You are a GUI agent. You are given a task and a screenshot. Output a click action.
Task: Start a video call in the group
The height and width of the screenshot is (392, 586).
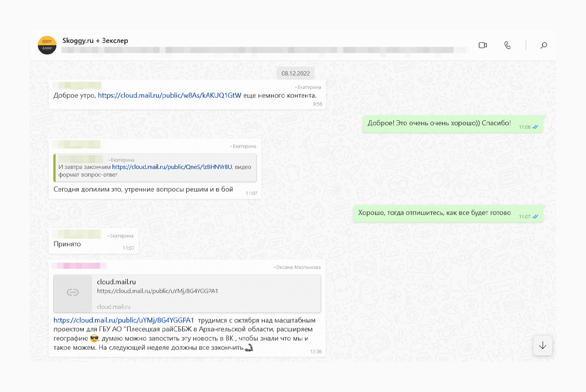(483, 45)
